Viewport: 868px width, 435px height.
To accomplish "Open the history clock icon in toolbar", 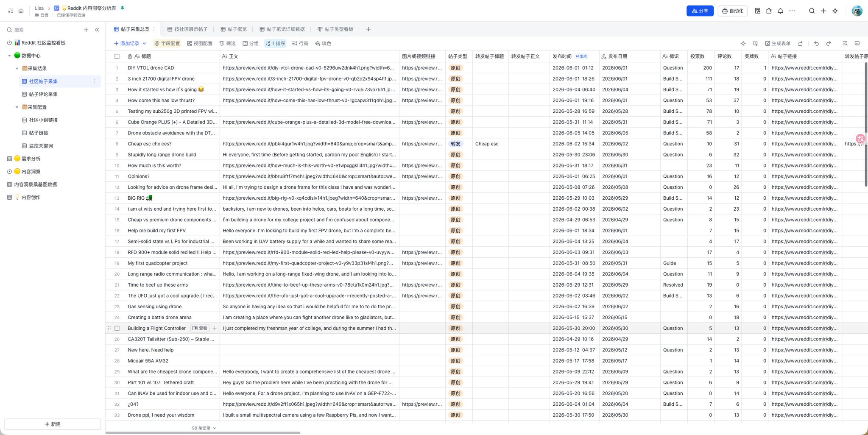I will tap(755, 43).
